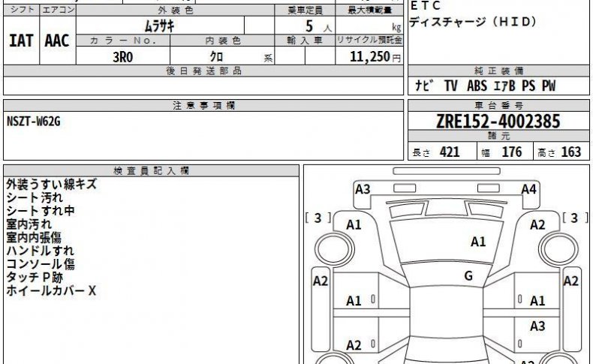Click inspector note シート汚れ

pyautogui.click(x=35, y=197)
